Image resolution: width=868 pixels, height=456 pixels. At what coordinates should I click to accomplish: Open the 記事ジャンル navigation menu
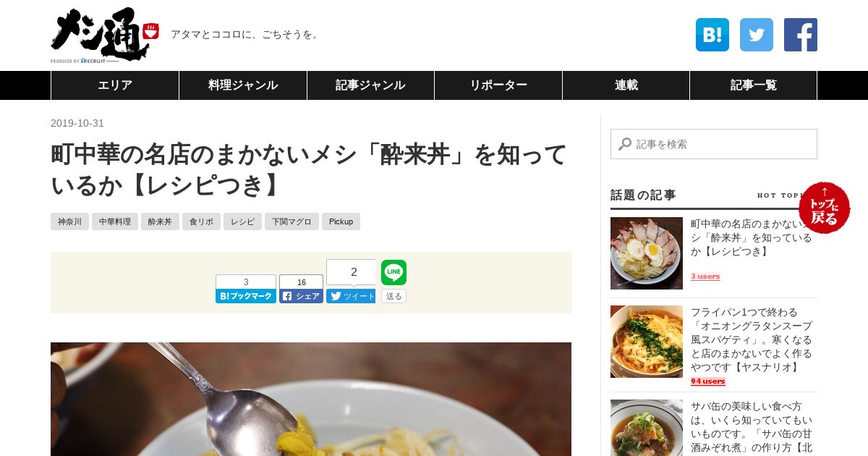click(x=370, y=85)
